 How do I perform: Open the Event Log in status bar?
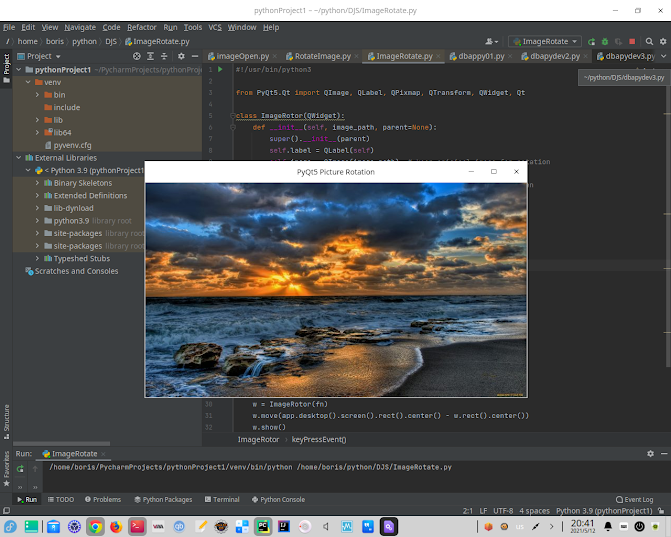click(635, 499)
